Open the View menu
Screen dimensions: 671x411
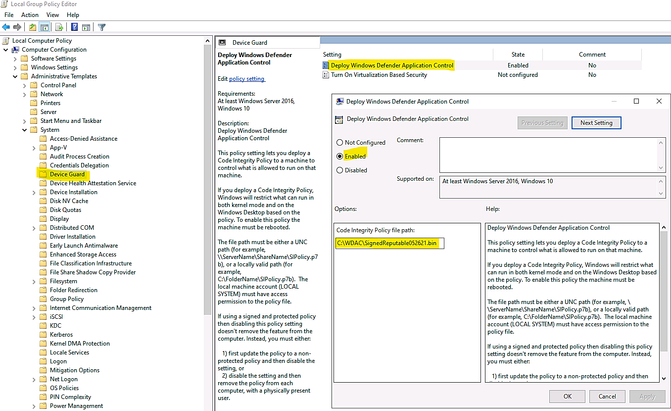pyautogui.click(x=53, y=15)
